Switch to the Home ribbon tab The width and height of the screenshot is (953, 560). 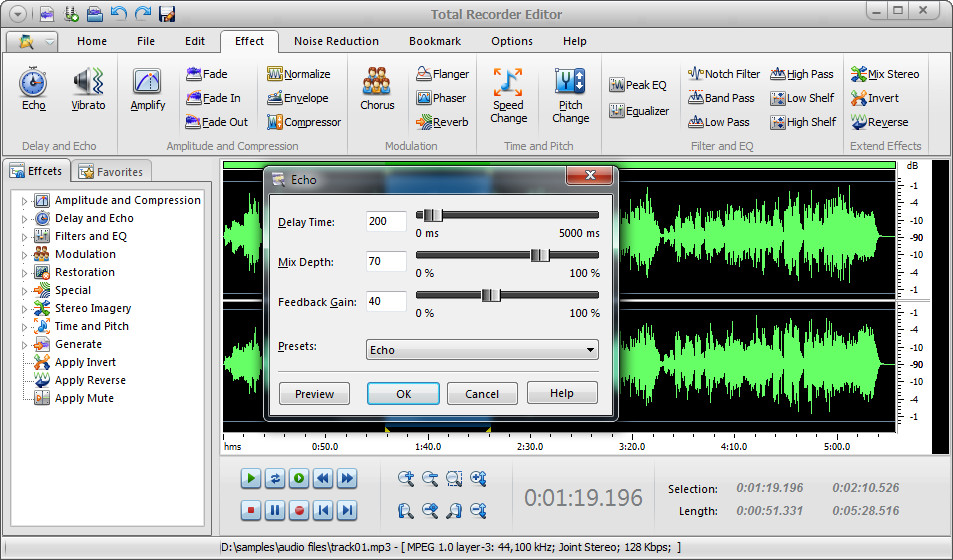[x=92, y=41]
